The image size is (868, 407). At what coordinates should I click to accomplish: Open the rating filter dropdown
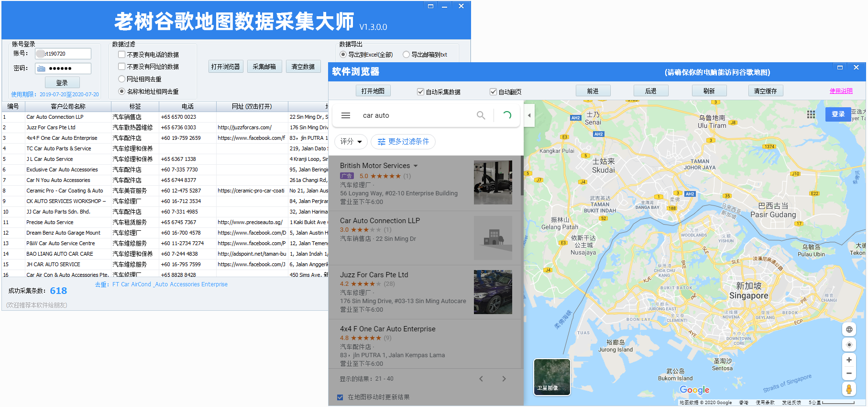(351, 142)
